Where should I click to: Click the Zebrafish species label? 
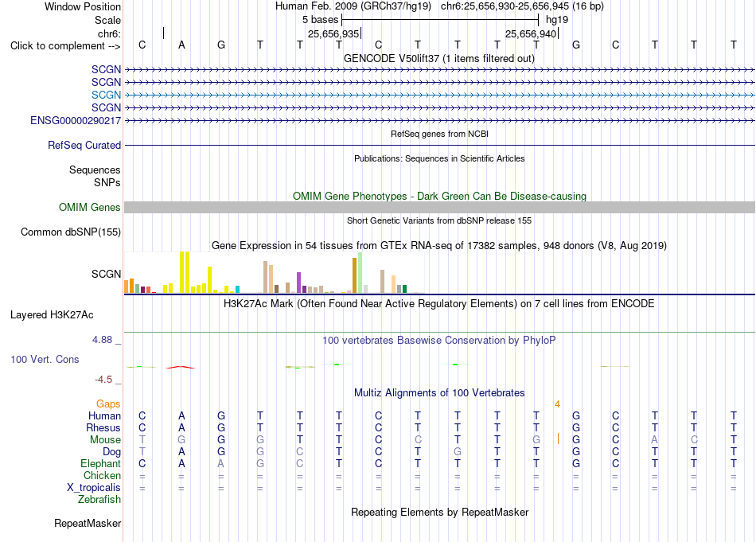[99, 500]
